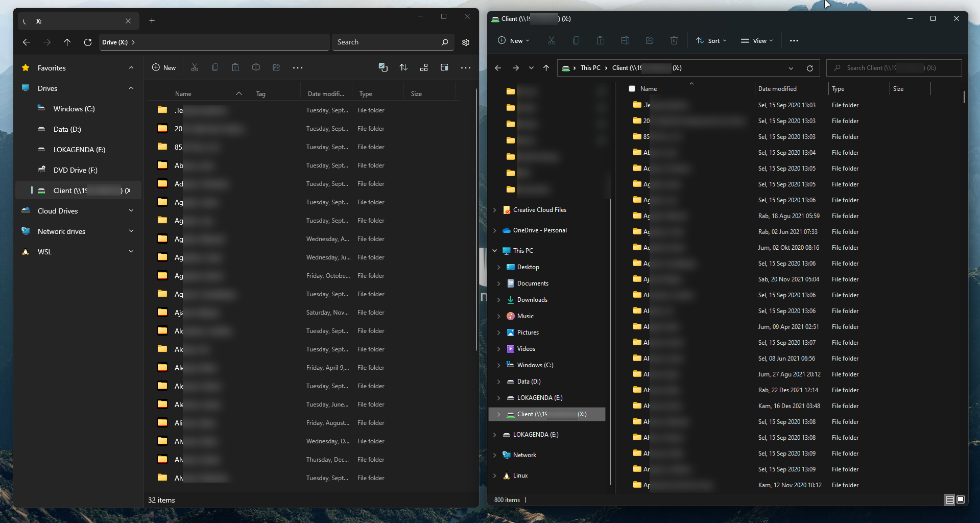This screenshot has width=980, height=523.
Task: Open Downloads in the Explorer tree
Action: (x=532, y=300)
